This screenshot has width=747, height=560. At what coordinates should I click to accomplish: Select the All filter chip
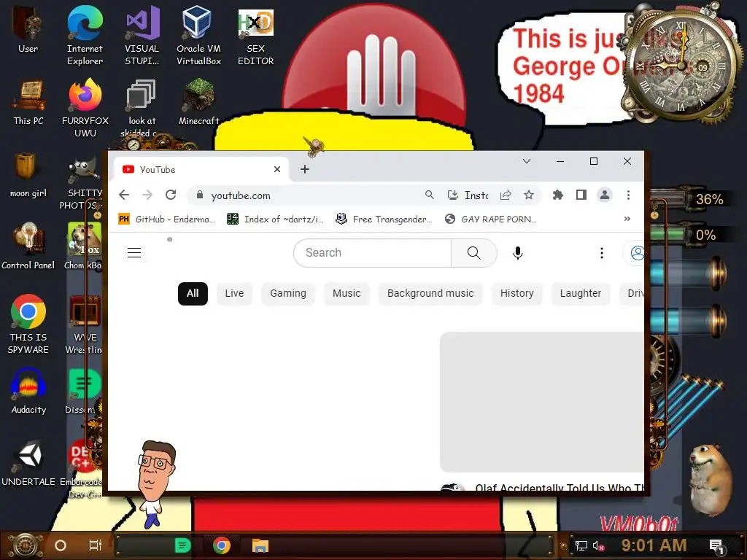[193, 293]
